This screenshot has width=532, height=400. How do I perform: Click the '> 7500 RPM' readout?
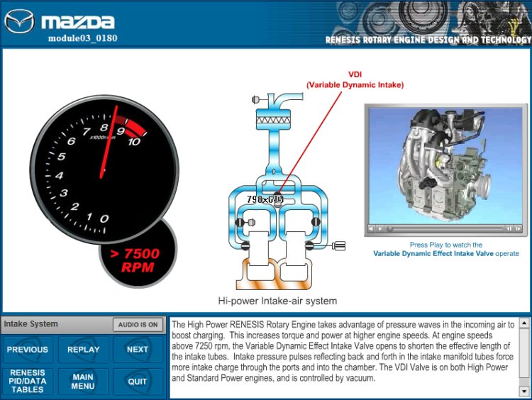pos(136,260)
